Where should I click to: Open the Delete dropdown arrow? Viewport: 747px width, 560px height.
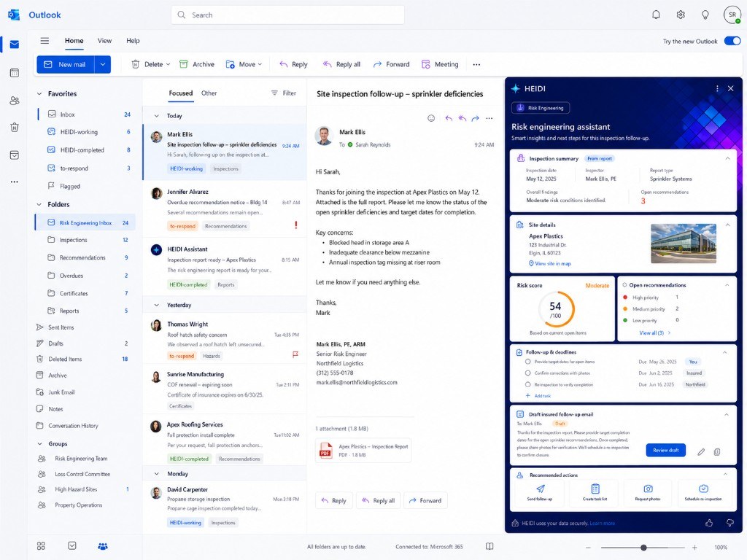coord(169,64)
